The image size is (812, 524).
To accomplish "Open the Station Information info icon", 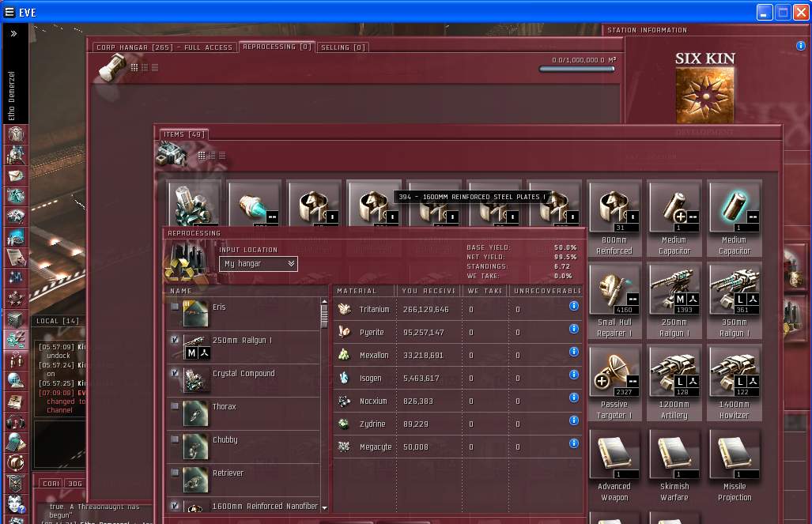I will [801, 46].
